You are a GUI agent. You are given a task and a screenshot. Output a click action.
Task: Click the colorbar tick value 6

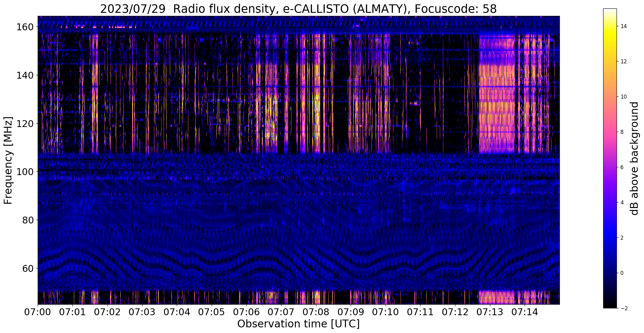622,167
